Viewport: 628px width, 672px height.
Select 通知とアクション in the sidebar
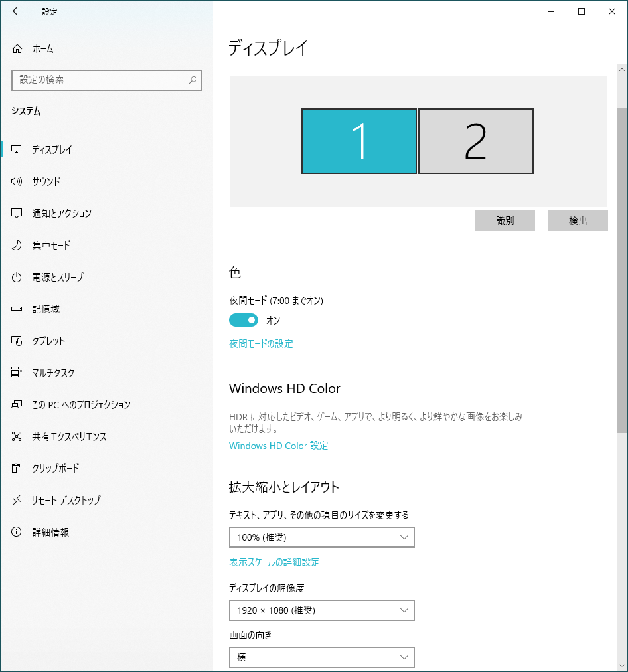(x=60, y=213)
